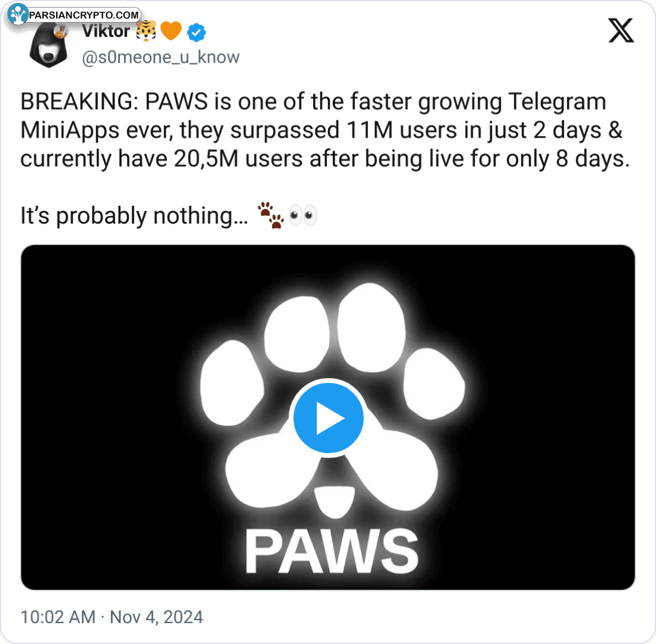Screen dimensions: 656x644
Task: Open the @s0meone_u_know handle link
Action: 160,57
